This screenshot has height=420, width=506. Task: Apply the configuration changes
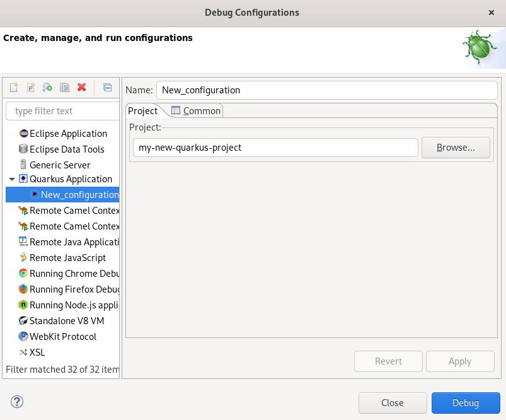(x=460, y=361)
